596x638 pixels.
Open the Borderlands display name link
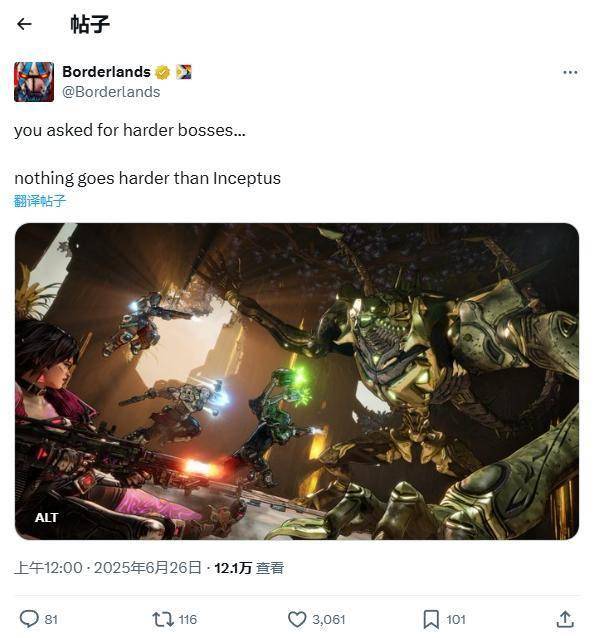point(106,72)
